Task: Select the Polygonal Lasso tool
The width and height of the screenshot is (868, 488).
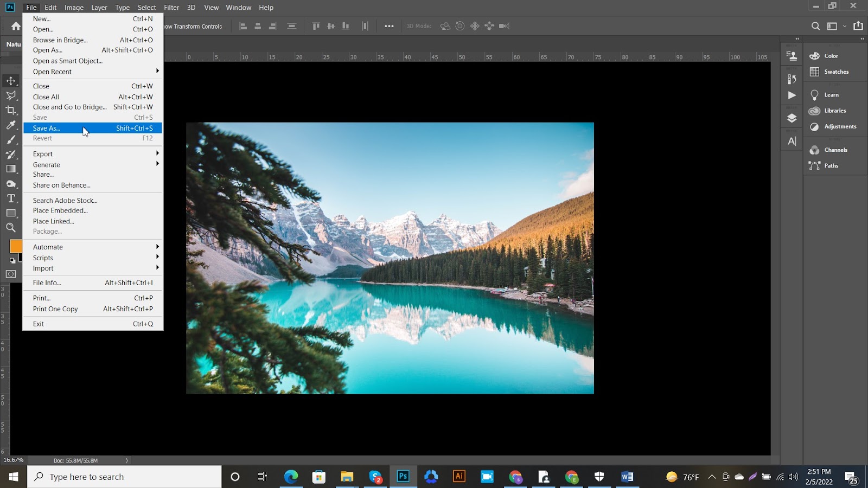Action: (x=11, y=96)
